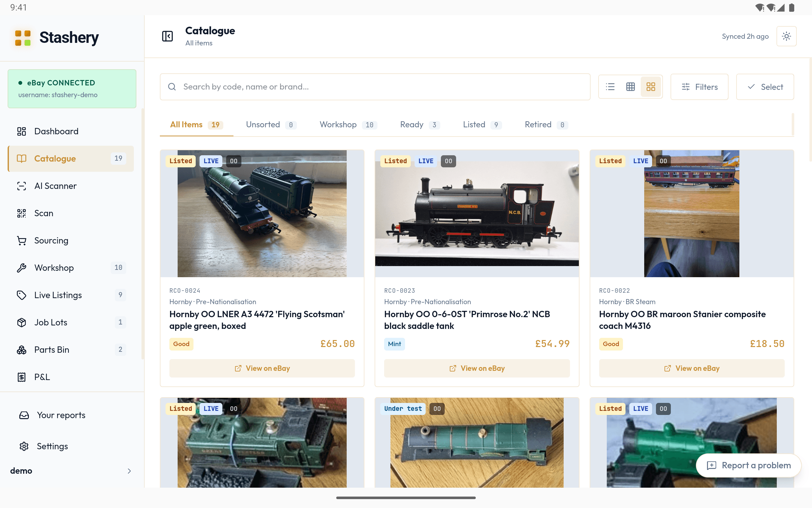Click the Primrose No.2 item title
Viewport: 812px width, 508px height.
tap(467, 320)
